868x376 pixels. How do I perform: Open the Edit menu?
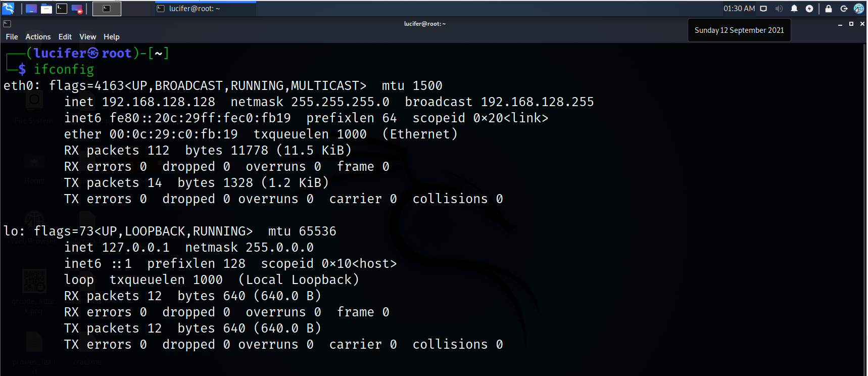pyautogui.click(x=65, y=37)
